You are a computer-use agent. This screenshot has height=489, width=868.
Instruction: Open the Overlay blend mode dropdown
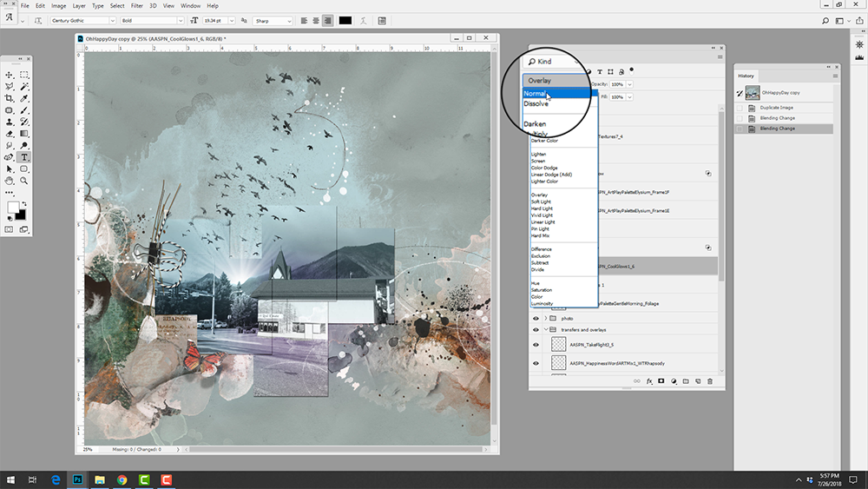click(556, 80)
